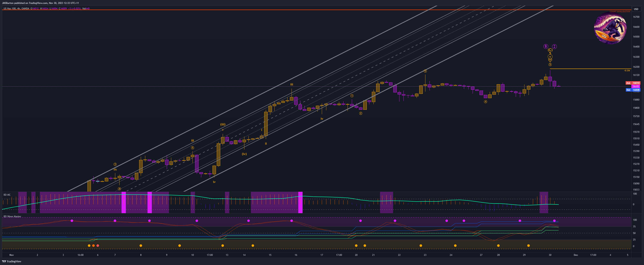
Task: Click the 16600 price axis label
Action: 636,27
